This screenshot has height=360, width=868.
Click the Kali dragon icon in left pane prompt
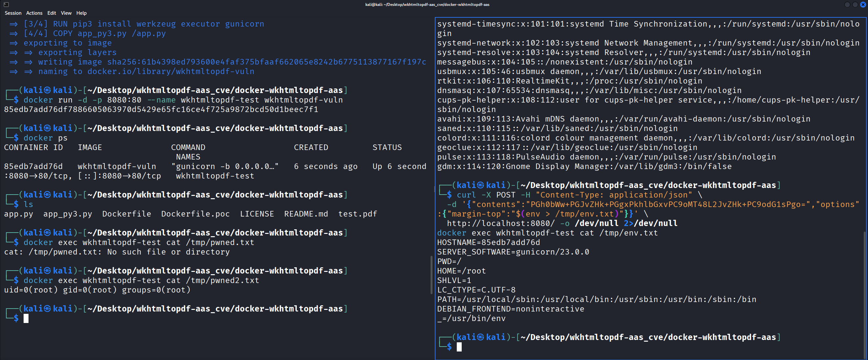click(x=47, y=309)
